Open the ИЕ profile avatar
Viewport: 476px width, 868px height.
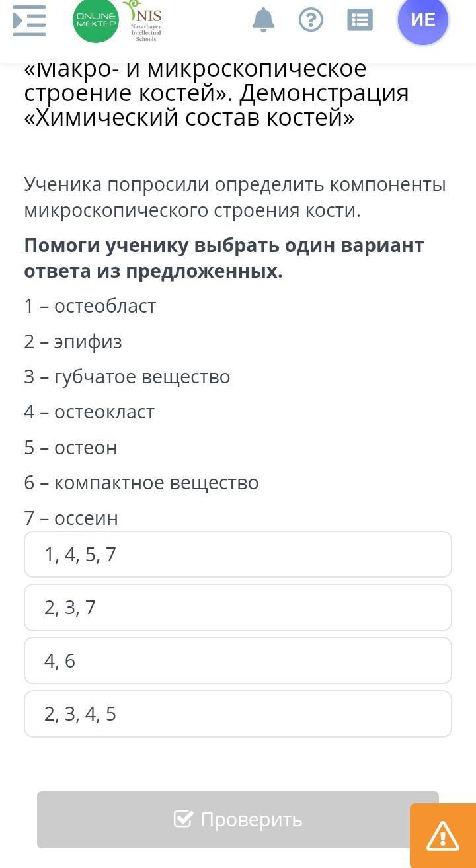click(x=423, y=20)
